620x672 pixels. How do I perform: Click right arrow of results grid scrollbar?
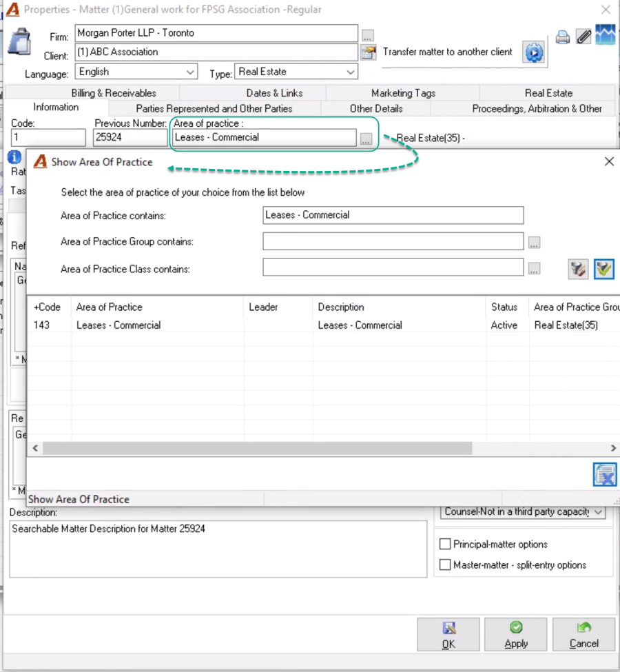click(613, 448)
